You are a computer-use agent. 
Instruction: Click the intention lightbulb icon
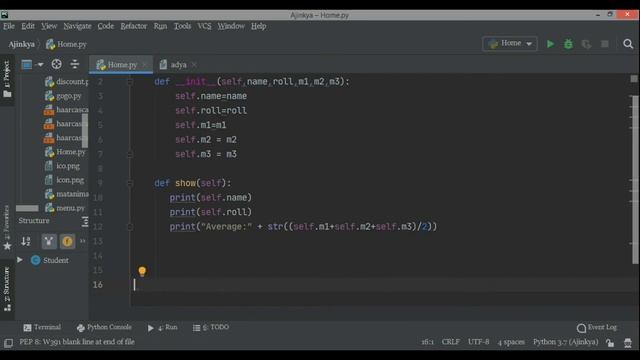click(x=142, y=271)
